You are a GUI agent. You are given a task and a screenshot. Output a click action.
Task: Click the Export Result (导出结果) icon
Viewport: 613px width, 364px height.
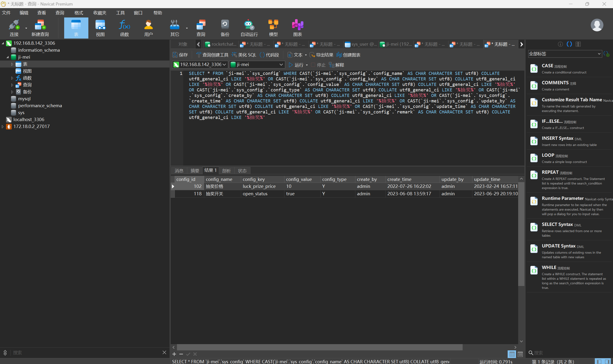point(322,55)
